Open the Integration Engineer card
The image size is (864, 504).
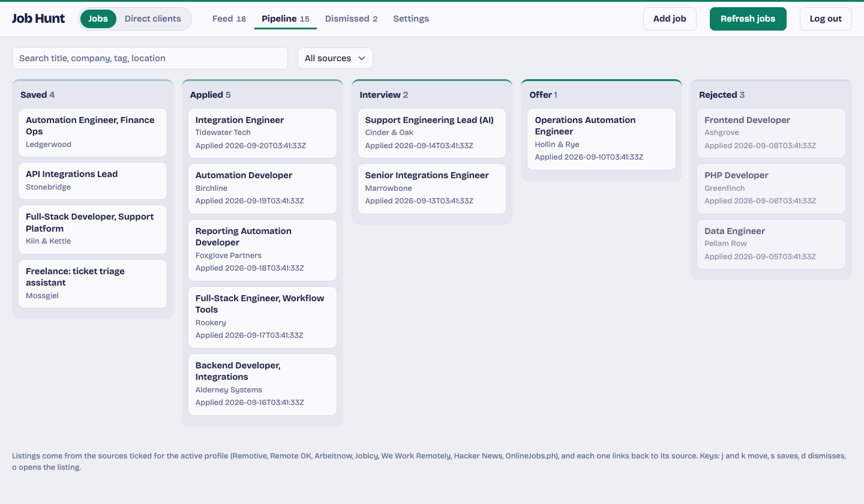(262, 133)
